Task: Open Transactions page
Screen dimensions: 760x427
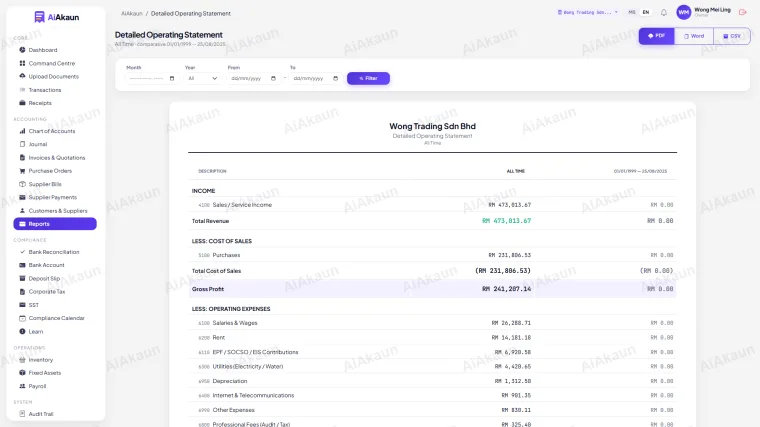Action: 45,90
